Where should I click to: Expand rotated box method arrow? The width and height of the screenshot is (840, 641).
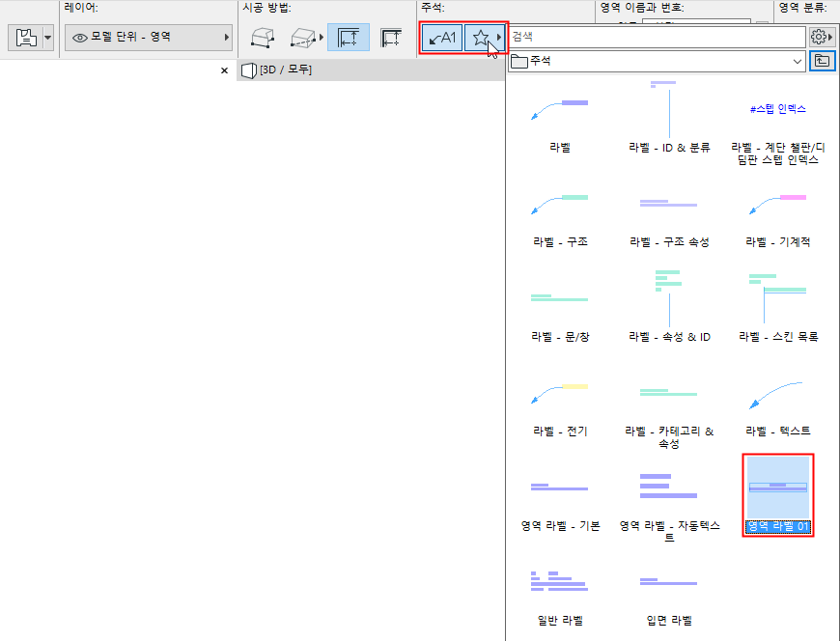pos(322,38)
